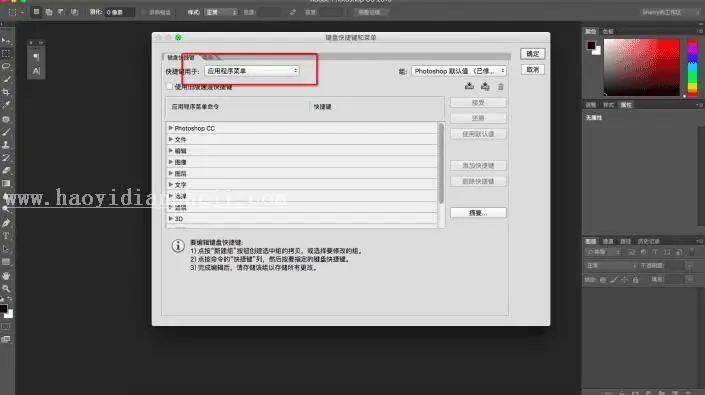Open the Character panel icon

36,71
